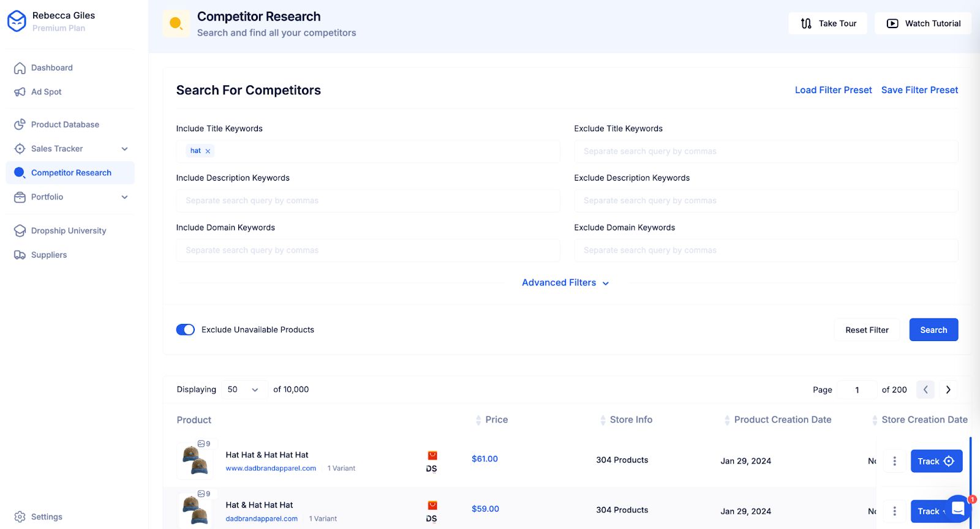The image size is (980, 529).
Task: Click the Dropship University icon
Action: pos(20,231)
